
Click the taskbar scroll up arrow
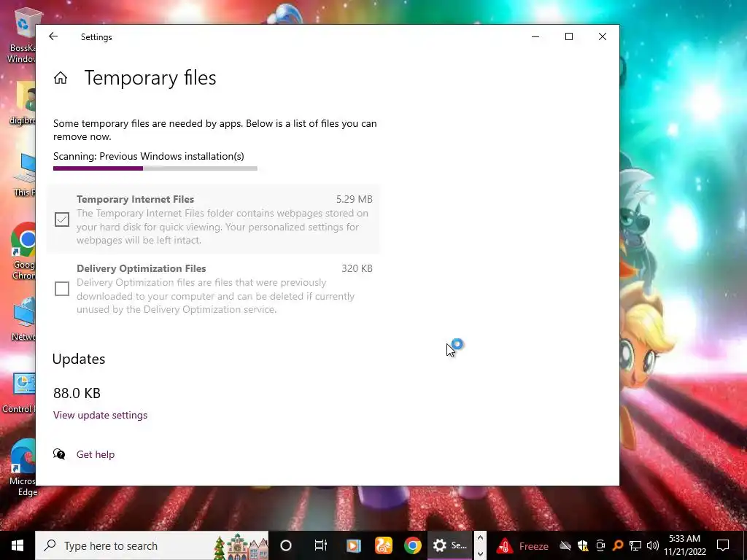point(480,538)
